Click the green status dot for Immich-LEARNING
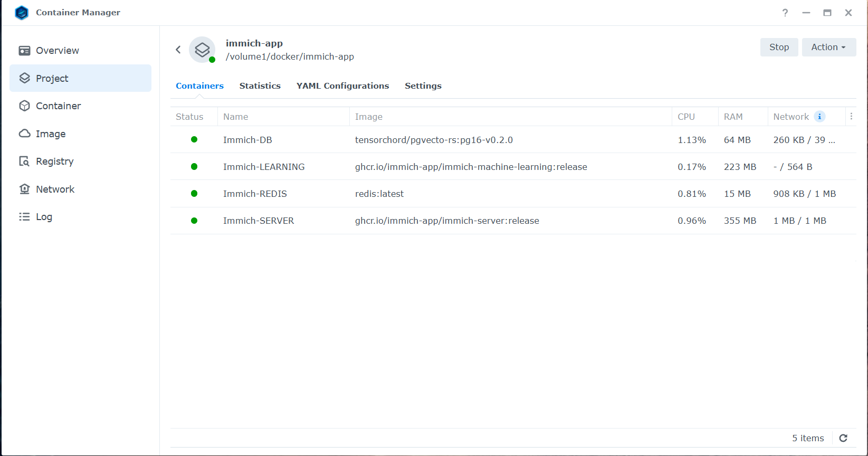Screen dimensions: 868x456 [194, 166]
